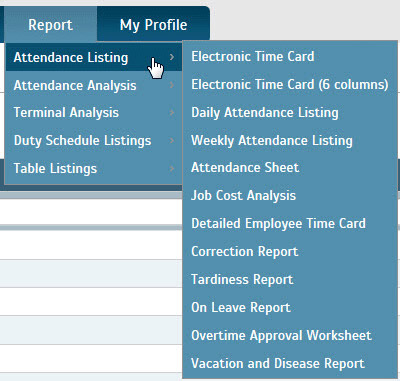This screenshot has height=381, width=400.
Task: Choose Electronic Time Card (6 columns)
Action: [290, 84]
